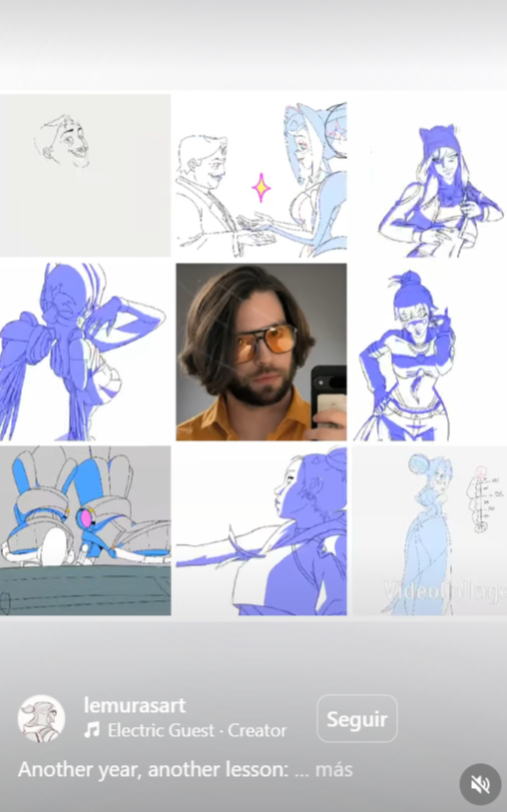507x812 pixels.
Task: Select the man and blue-haired woman handshake drawing
Action: pos(261,175)
